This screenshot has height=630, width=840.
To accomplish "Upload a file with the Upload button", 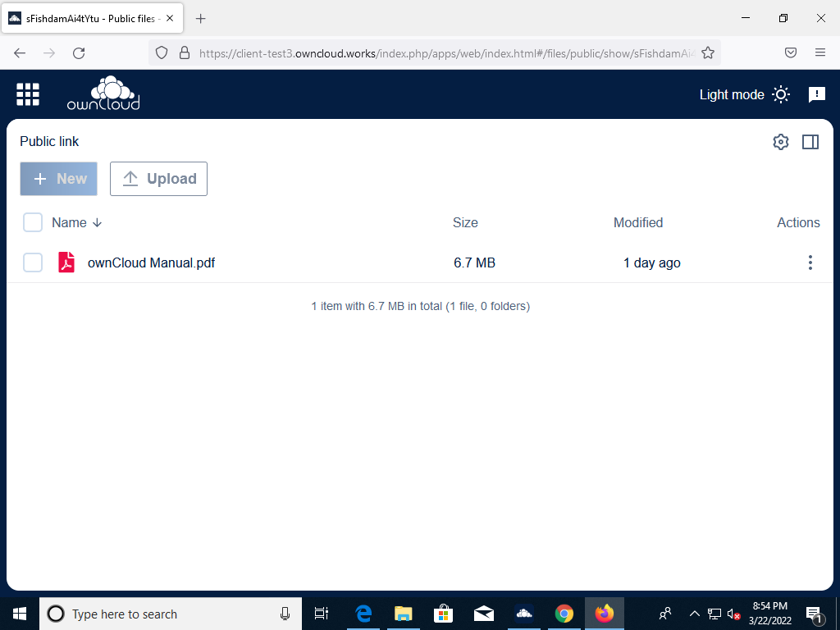I will point(158,178).
